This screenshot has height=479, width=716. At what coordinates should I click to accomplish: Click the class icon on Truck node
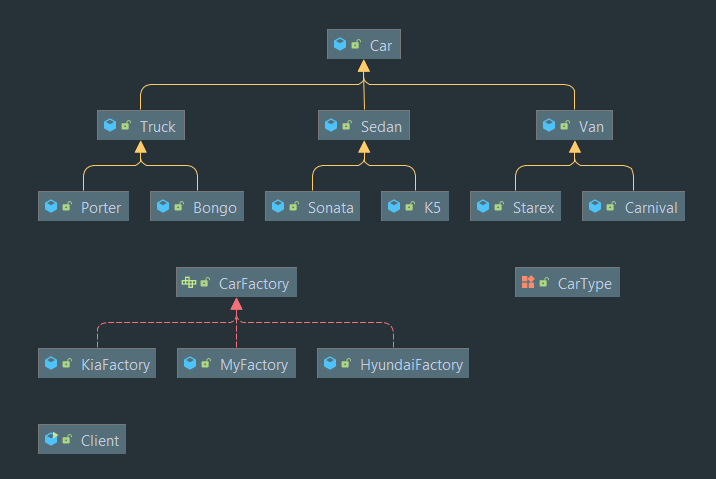110,125
